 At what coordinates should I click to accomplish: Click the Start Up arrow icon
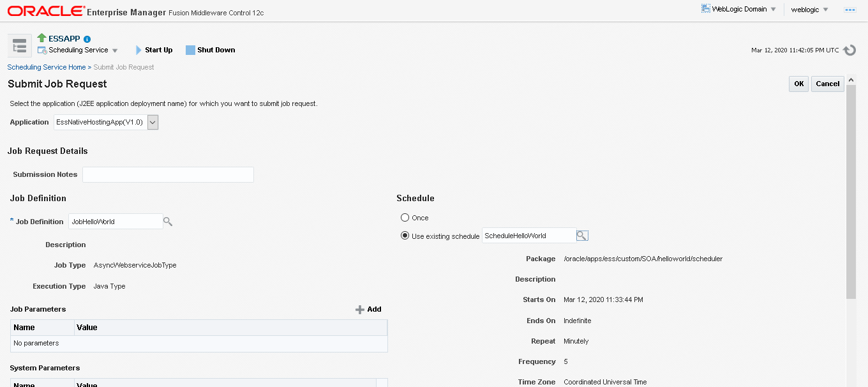pos(137,49)
